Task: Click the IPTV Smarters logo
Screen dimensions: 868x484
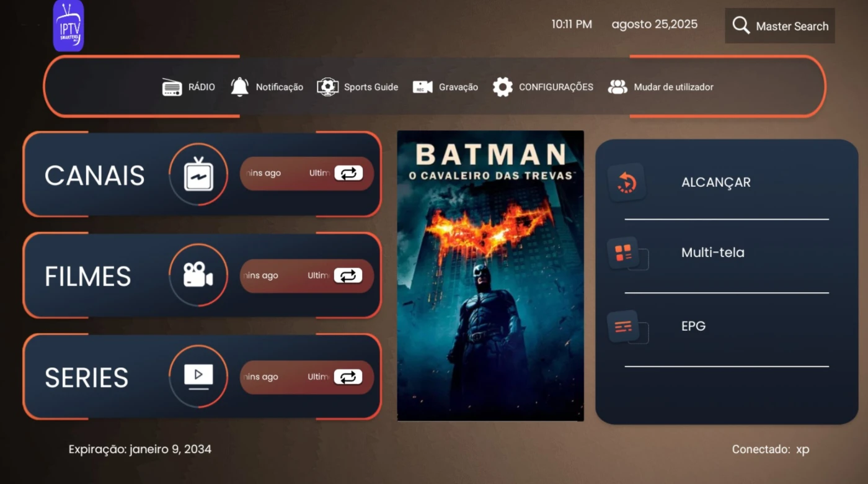Action: [x=68, y=25]
